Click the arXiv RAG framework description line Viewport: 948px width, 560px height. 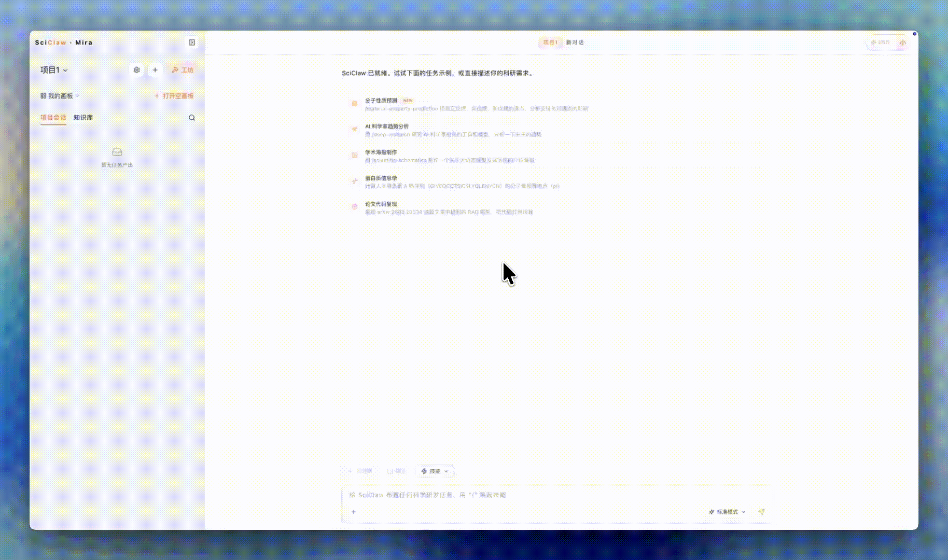tap(449, 213)
